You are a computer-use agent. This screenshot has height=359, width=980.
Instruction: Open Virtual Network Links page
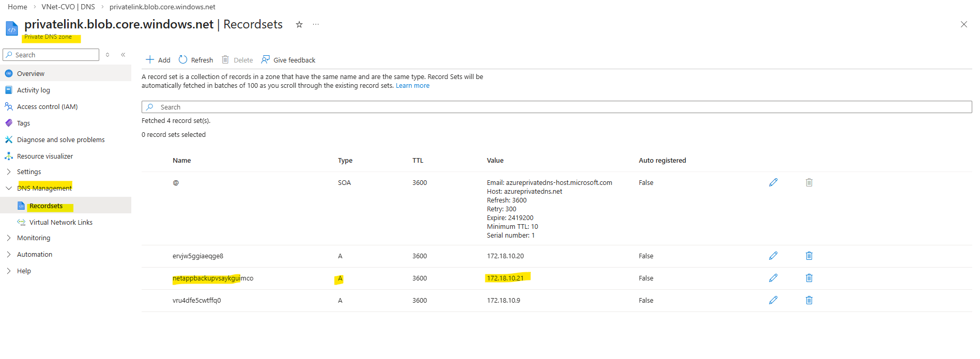(x=60, y=222)
